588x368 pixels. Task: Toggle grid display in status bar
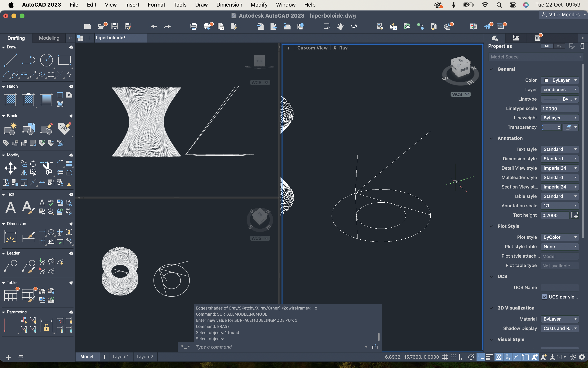445,357
